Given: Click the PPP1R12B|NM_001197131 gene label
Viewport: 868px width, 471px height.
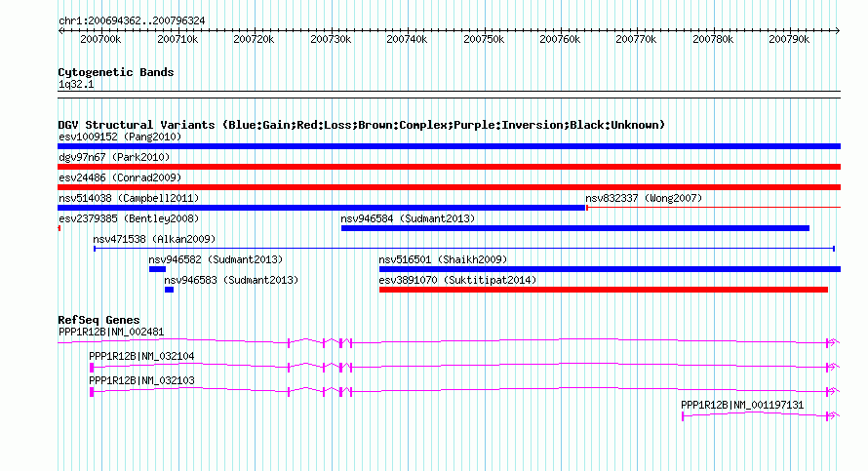Looking at the screenshot, I should coord(742,405).
